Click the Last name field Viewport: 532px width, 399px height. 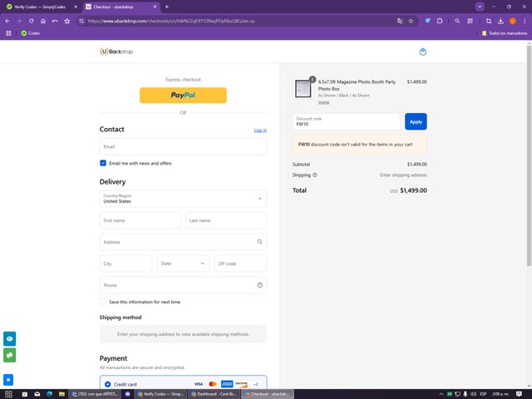tap(226, 220)
